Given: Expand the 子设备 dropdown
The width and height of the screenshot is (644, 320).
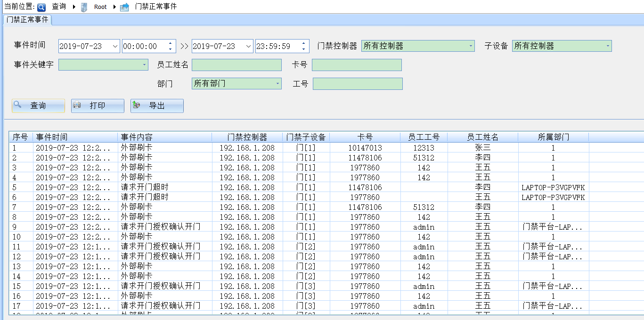Looking at the screenshot, I should (608, 46).
